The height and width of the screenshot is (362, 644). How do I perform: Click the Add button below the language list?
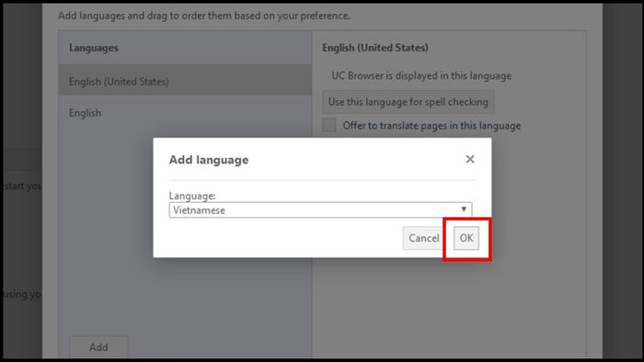98,347
